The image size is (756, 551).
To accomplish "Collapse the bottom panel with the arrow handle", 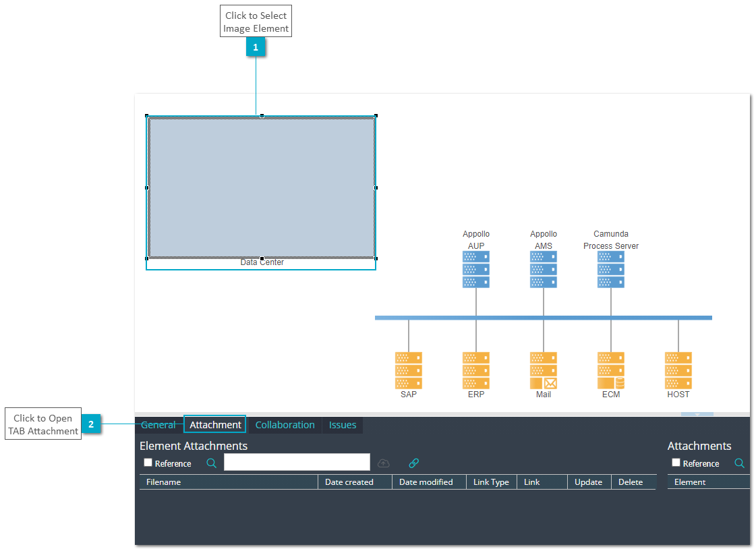I will [697, 414].
